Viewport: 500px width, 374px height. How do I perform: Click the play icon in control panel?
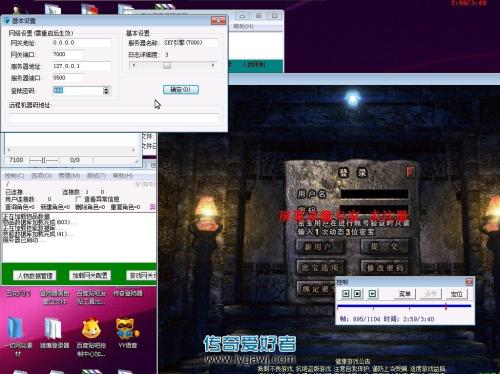click(372, 293)
